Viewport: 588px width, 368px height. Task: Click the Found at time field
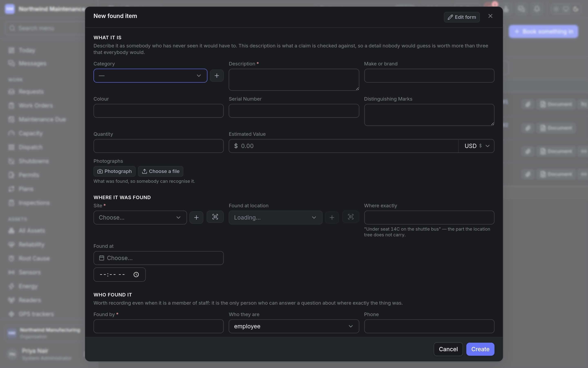pos(120,275)
